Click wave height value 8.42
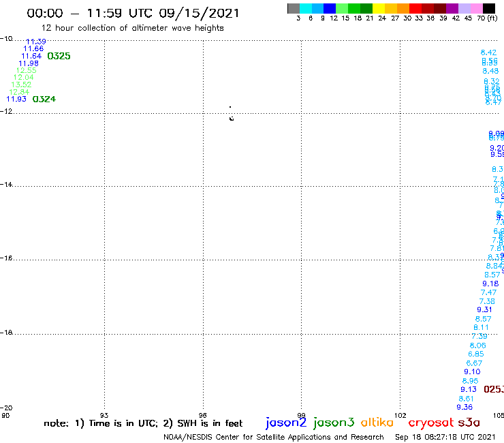 click(488, 52)
